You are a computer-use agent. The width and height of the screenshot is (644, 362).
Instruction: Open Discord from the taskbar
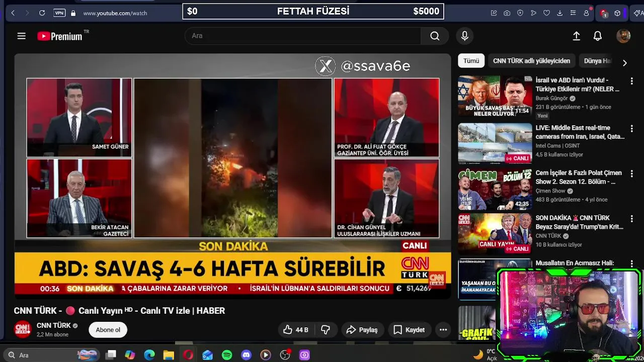pos(246,355)
